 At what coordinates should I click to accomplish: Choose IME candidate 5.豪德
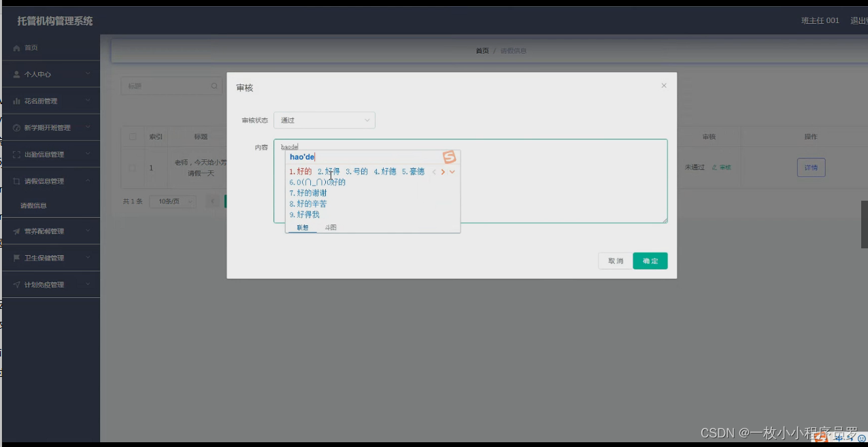413,172
